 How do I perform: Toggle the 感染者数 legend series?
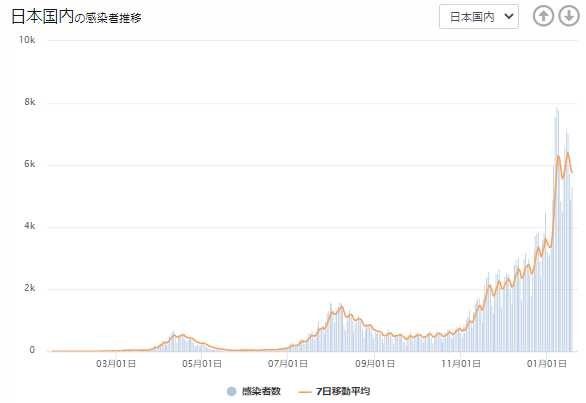[x=254, y=391]
